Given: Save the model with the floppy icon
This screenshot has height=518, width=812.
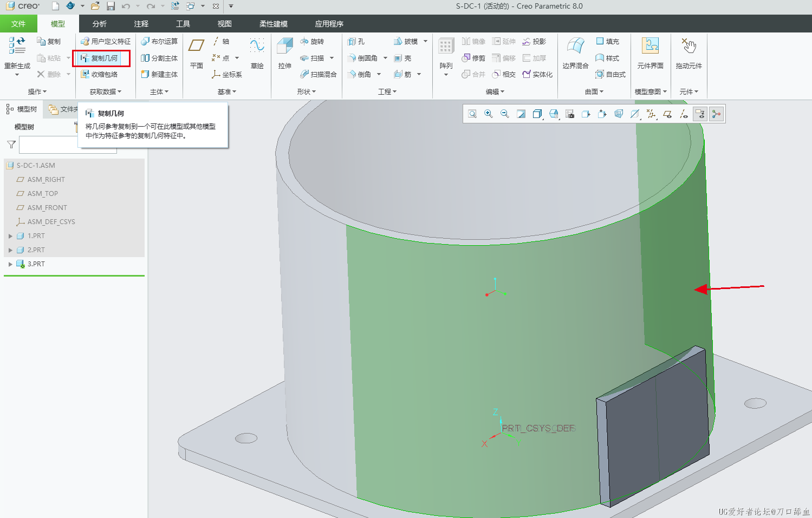Looking at the screenshot, I should coord(111,6).
